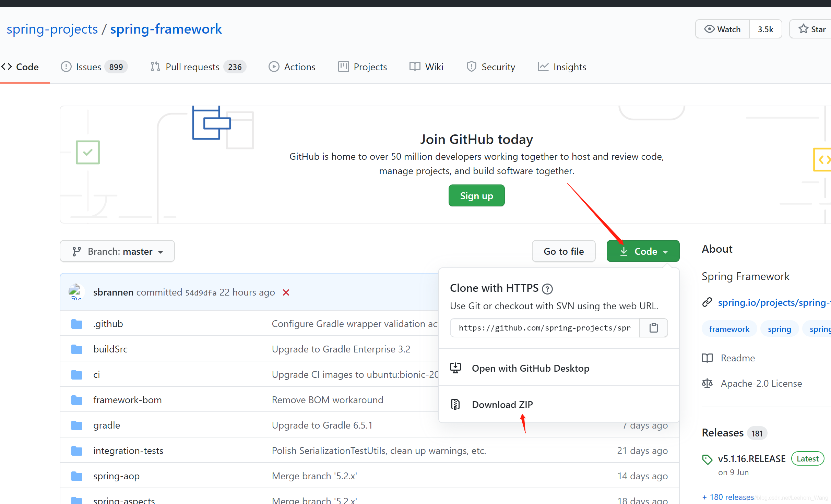Viewport: 831px width, 504px height.
Task: Click the spring-projects owner link
Action: pos(52,29)
